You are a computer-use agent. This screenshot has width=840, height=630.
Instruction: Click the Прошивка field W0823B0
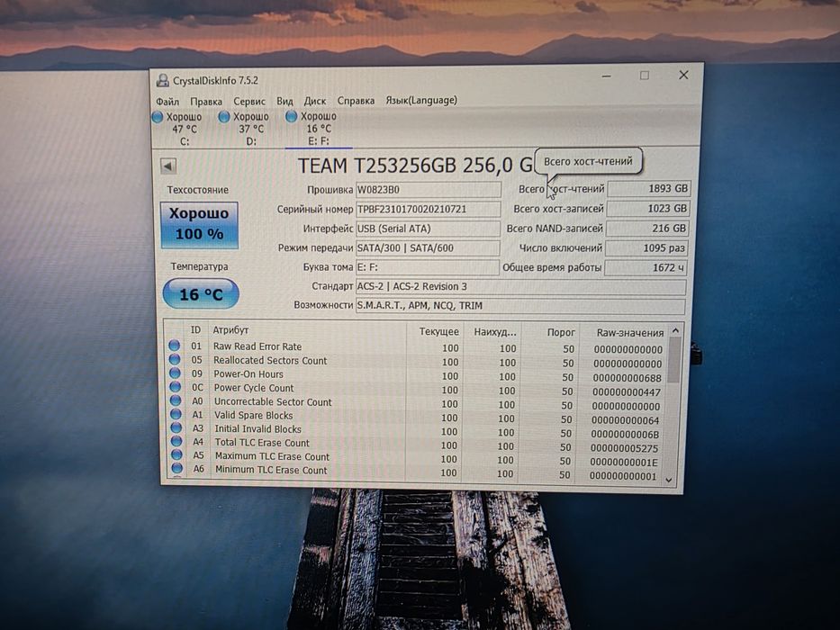[429, 190]
